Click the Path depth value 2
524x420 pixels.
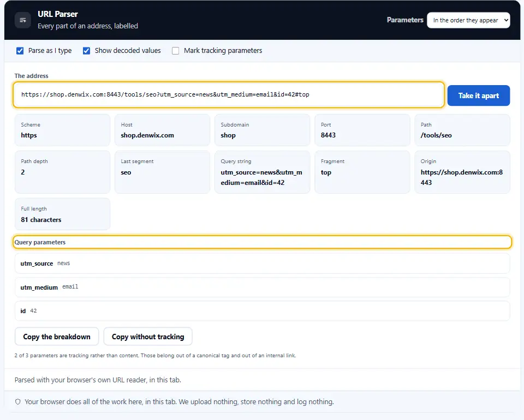point(23,172)
